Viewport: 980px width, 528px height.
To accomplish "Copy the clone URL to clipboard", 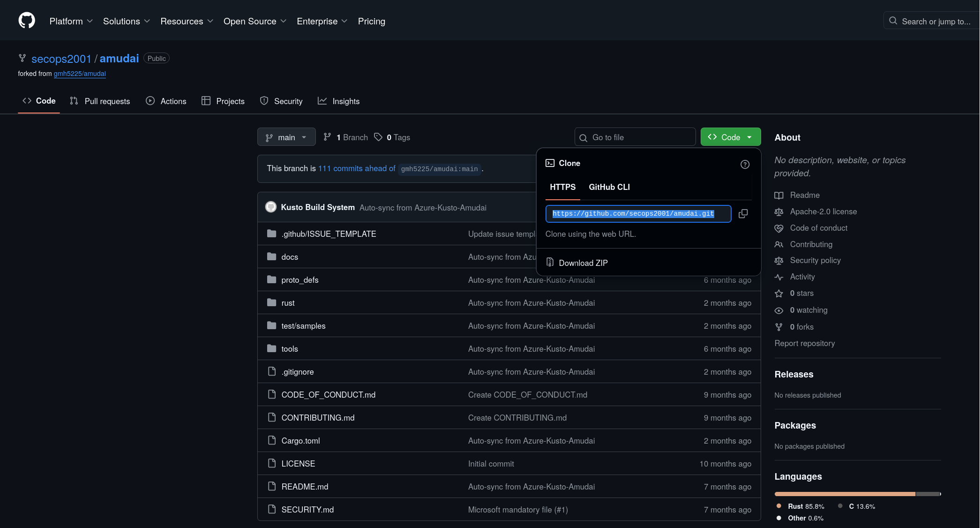I will coord(743,214).
